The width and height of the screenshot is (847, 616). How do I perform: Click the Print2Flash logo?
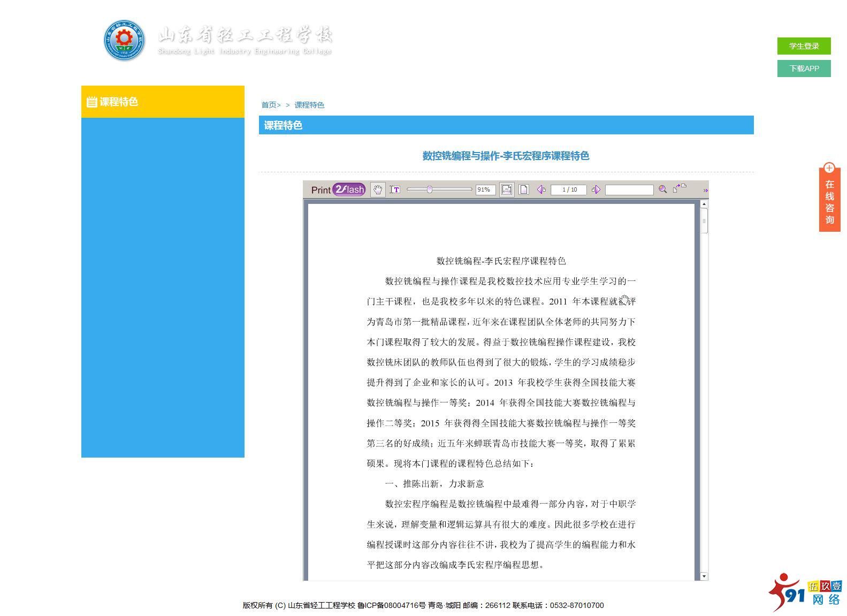tap(338, 189)
